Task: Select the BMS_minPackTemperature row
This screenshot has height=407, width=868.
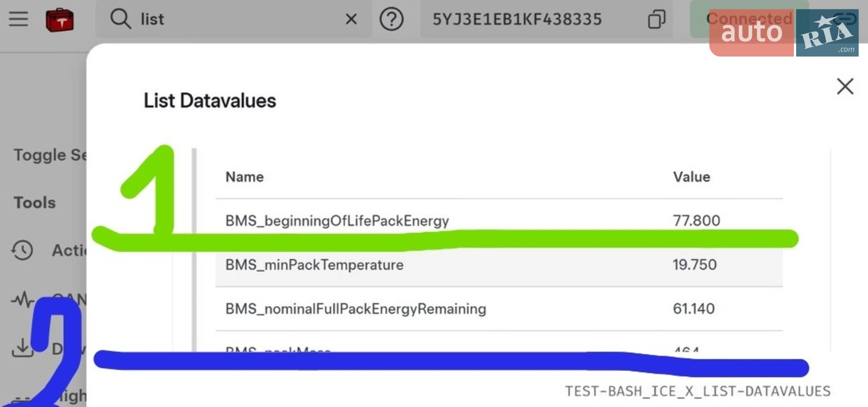Action: [499, 265]
